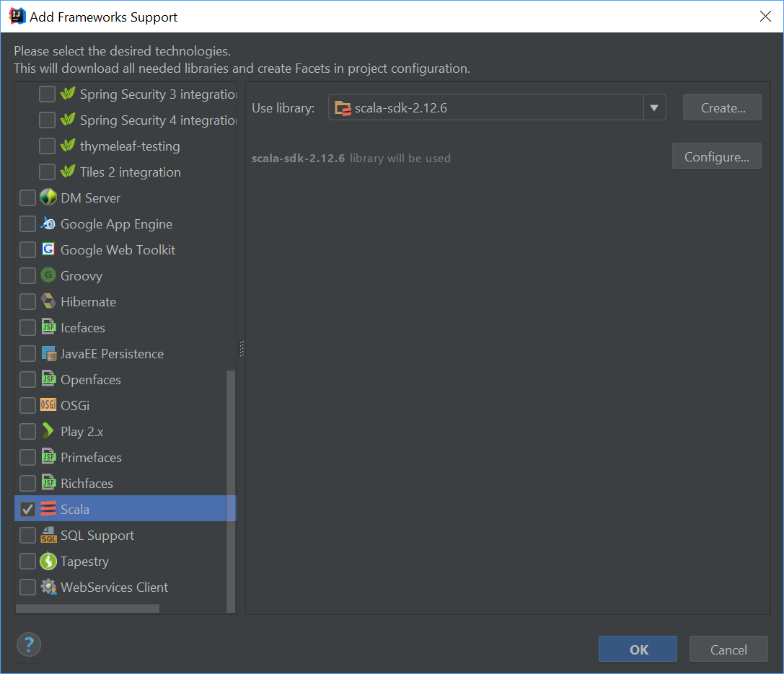The width and height of the screenshot is (784, 674).
Task: Enable the SQL Support checkbox
Action: point(27,535)
